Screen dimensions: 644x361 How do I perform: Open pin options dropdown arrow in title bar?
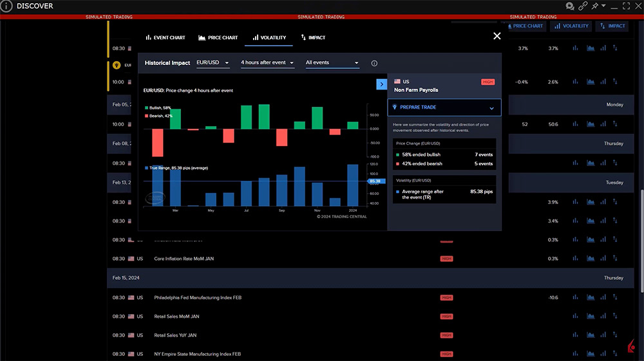click(x=603, y=6)
